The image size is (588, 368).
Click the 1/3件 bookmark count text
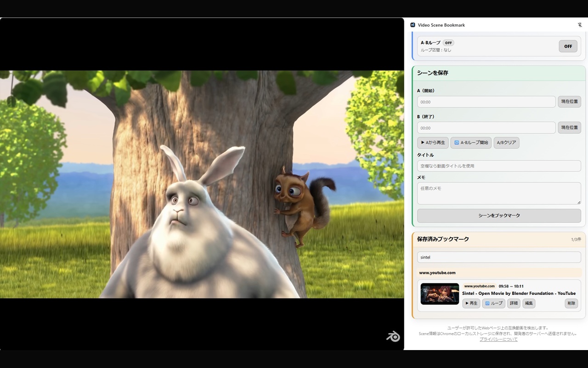[x=576, y=240]
